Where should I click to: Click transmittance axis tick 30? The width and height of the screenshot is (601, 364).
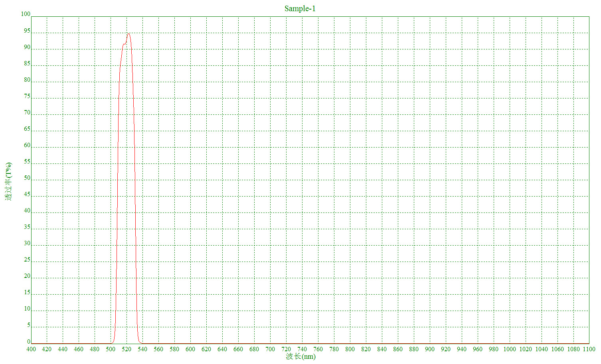coord(27,244)
